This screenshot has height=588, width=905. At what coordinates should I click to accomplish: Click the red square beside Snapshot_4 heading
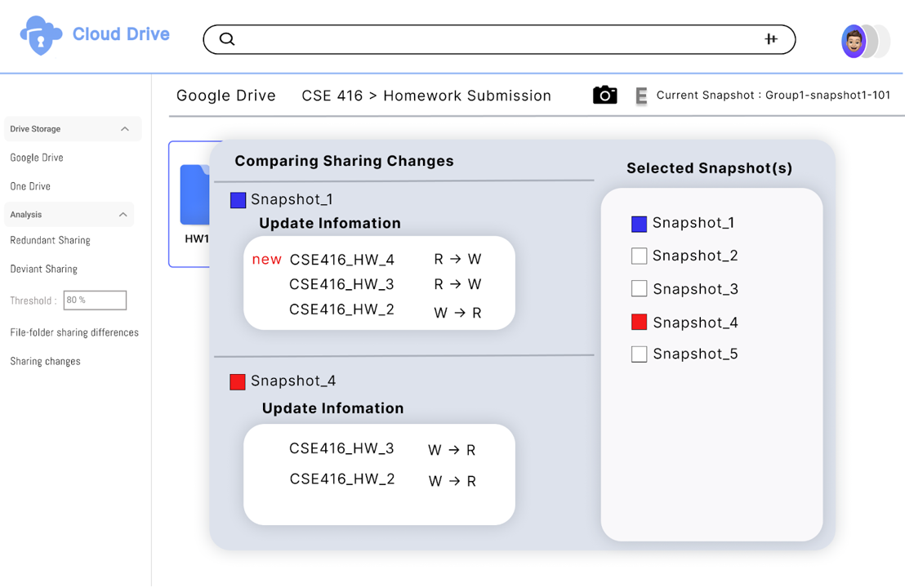tap(238, 381)
